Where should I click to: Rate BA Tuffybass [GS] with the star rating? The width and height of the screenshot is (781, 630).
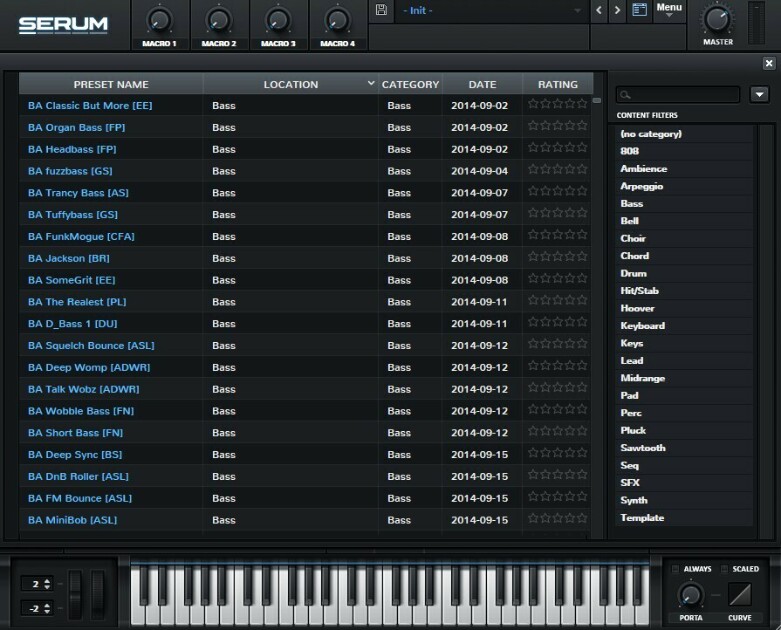tap(557, 214)
